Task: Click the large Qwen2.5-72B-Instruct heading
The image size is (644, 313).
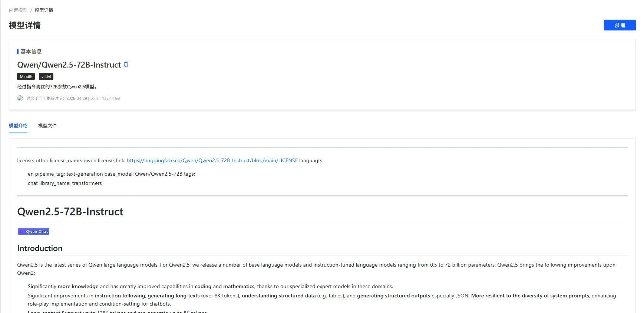Action: point(70,212)
